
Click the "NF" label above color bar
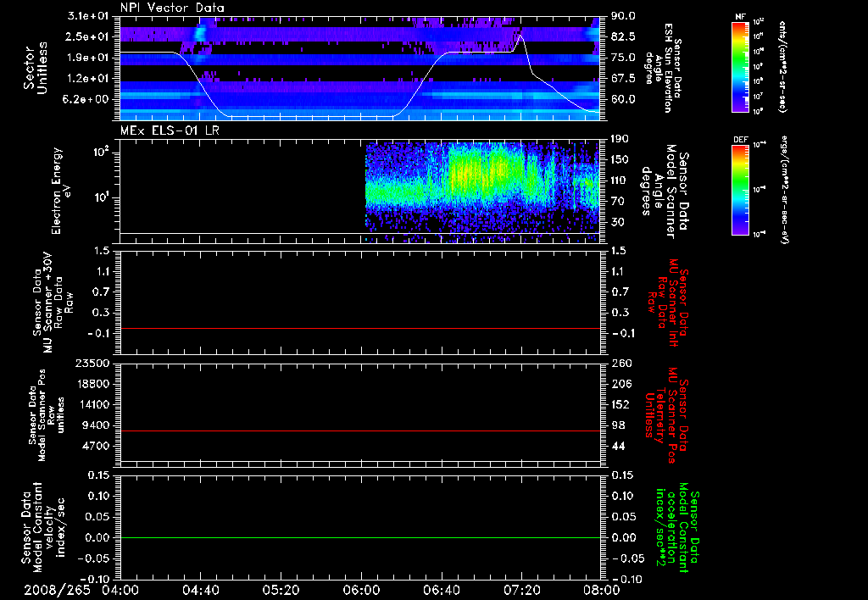pyautogui.click(x=741, y=17)
